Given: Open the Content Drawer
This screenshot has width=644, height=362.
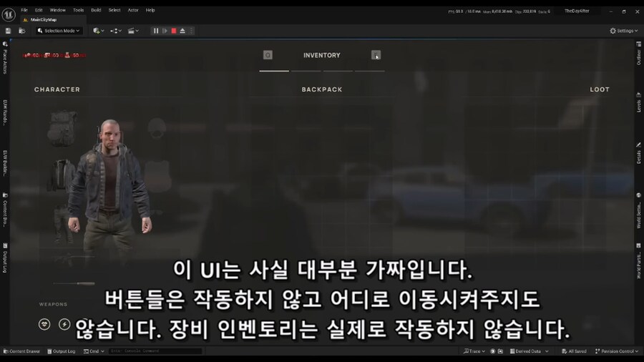Looking at the screenshot, I should point(21,351).
